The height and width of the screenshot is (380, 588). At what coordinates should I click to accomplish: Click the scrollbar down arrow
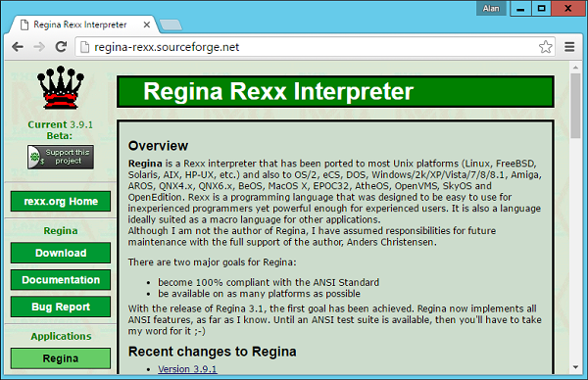(575, 367)
